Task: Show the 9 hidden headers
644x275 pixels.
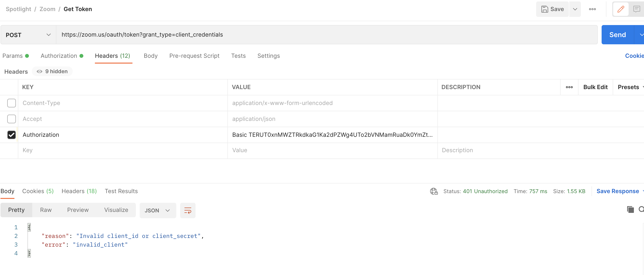Action: (x=52, y=72)
